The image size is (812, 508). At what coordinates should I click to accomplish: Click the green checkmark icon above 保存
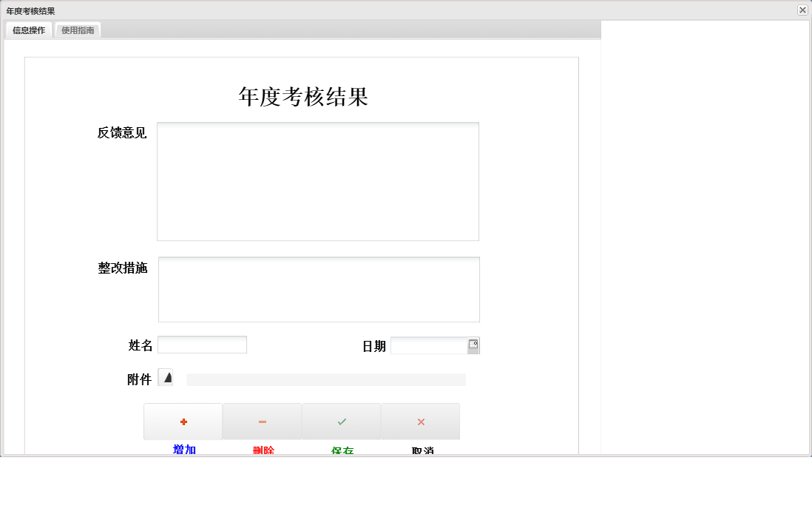(341, 421)
